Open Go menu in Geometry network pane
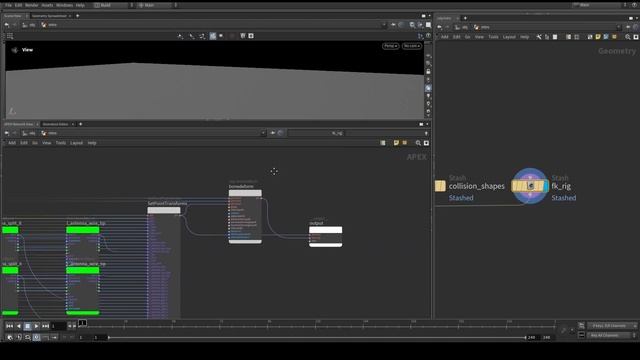Screen dimensions: 640x360 point(467,37)
